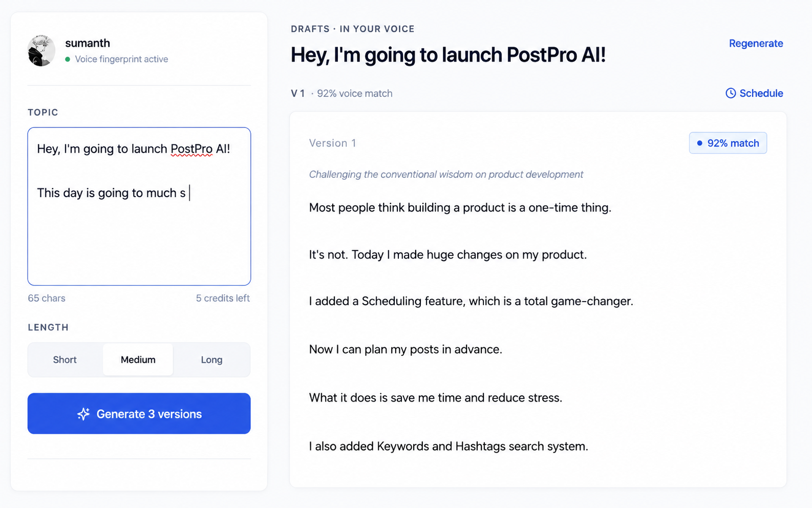The height and width of the screenshot is (508, 812).
Task: Select Medium post length
Action: point(138,359)
